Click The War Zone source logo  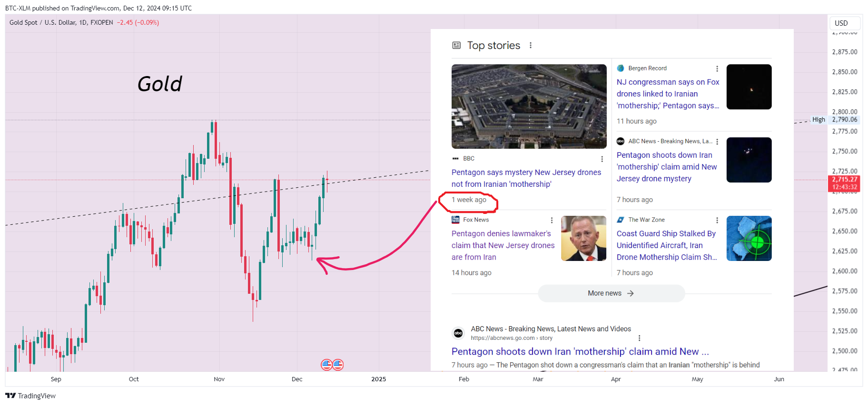(621, 220)
